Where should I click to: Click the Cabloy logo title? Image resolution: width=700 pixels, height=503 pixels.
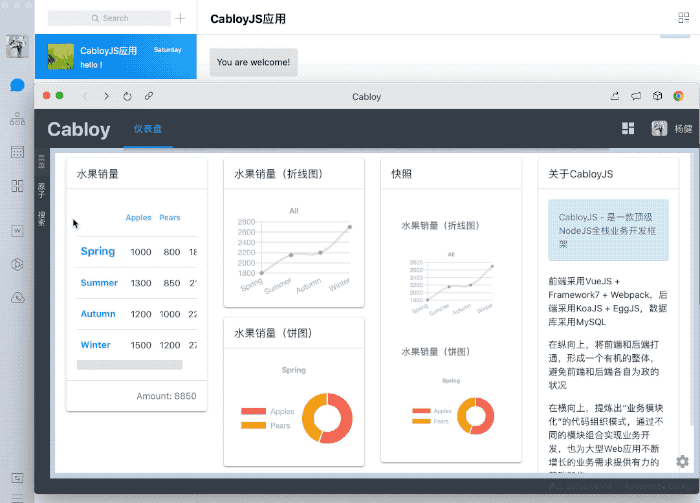click(79, 129)
